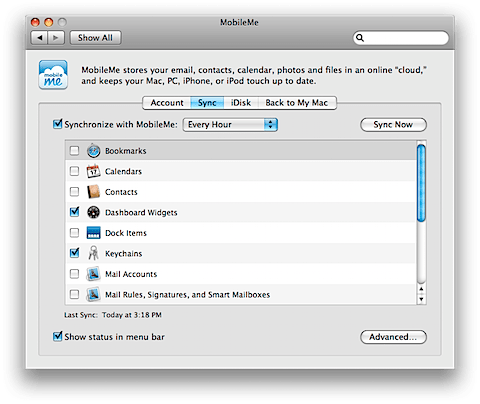Screen dimensions: 480x404
Task: Click the Contacts address book icon
Action: 93,192
